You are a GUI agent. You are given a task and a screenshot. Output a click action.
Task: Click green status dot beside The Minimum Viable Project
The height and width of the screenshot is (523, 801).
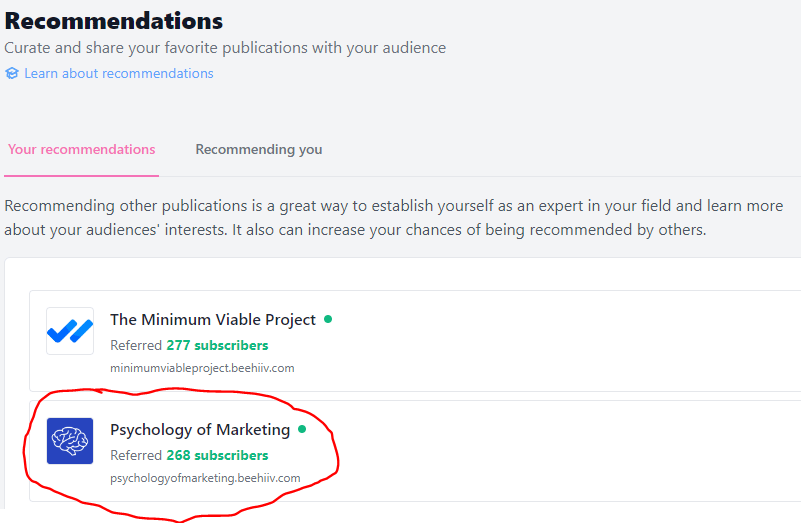(x=328, y=319)
